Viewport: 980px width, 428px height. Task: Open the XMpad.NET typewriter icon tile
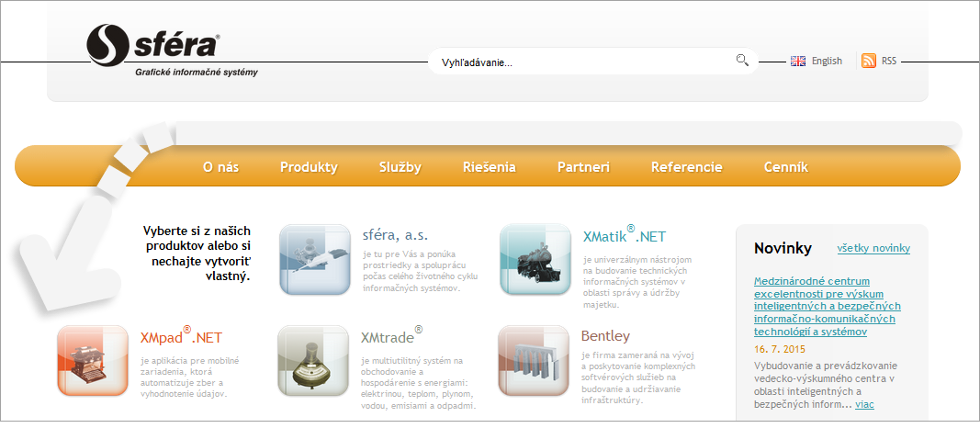(x=93, y=361)
